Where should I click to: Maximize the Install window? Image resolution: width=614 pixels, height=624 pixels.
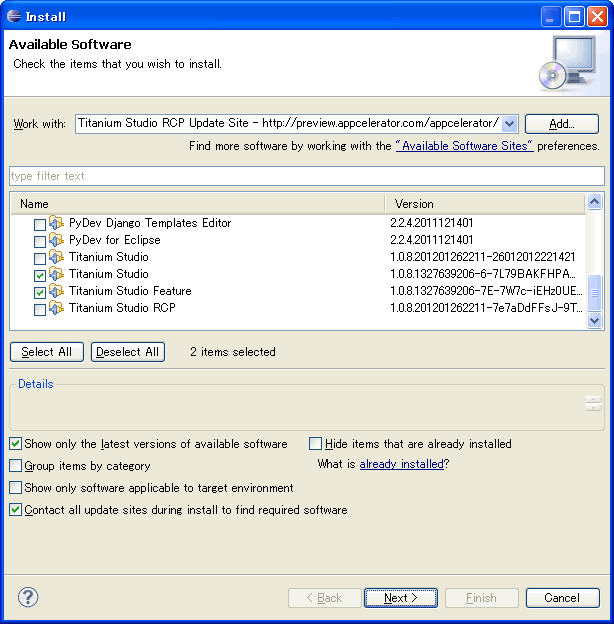point(574,17)
